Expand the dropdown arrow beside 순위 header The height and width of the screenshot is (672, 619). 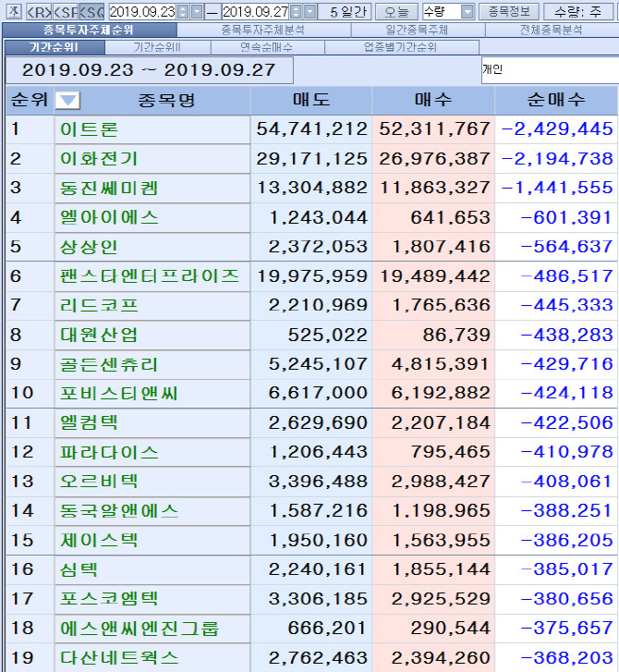click(69, 101)
